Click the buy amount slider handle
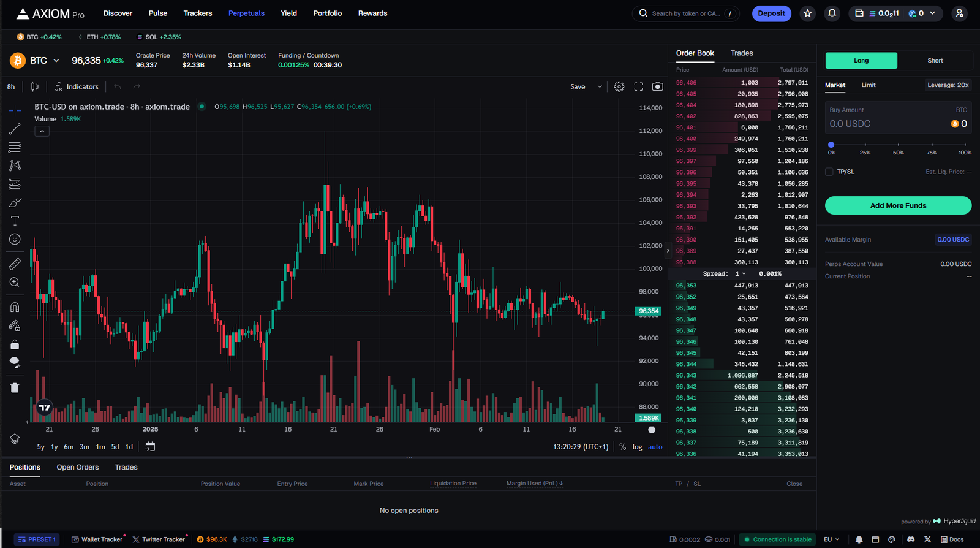 coord(831,145)
